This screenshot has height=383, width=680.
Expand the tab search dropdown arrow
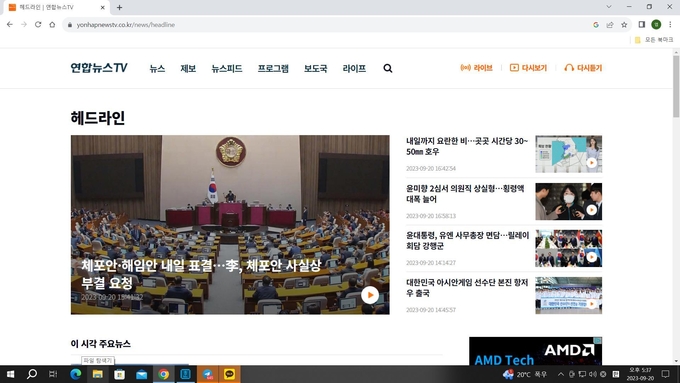(x=609, y=7)
